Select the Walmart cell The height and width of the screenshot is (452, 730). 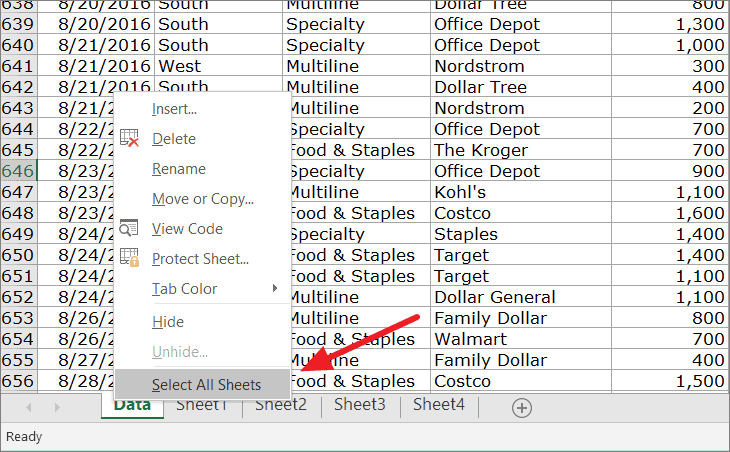521,339
